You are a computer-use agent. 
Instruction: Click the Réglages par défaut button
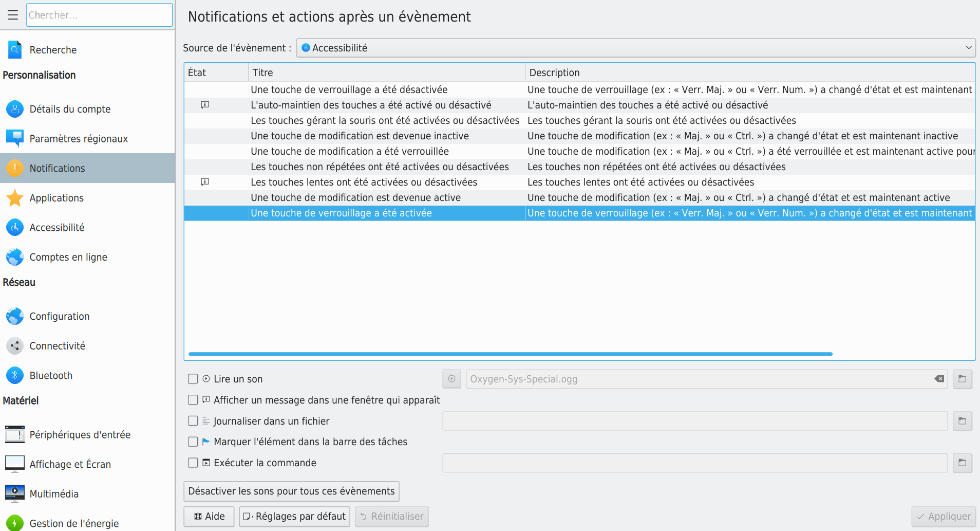pos(295,516)
